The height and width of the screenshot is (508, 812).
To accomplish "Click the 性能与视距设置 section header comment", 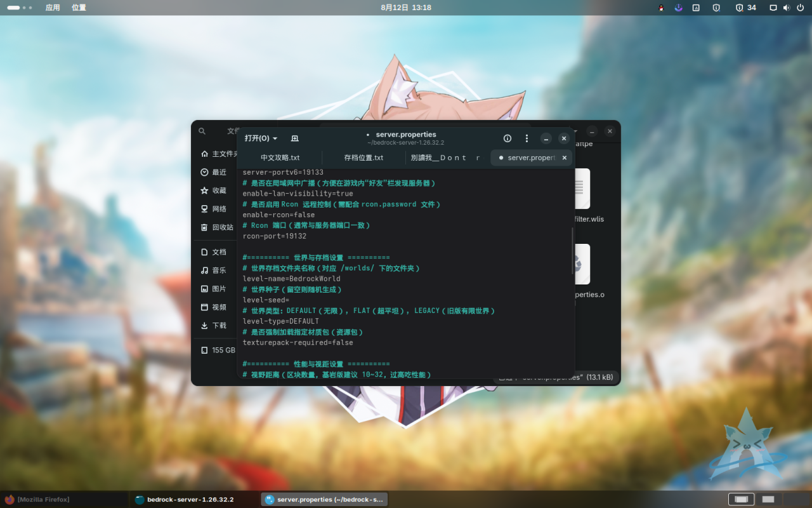I will point(317,364).
